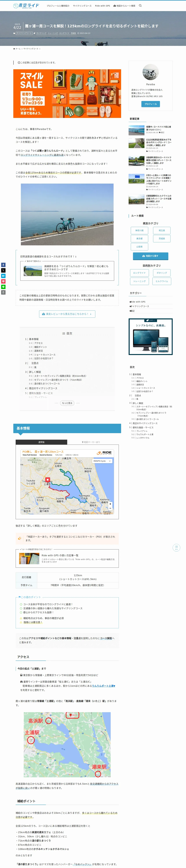The height and width of the screenshot is (868, 186).
Task: Click the 埼玉県 category button
Action: point(162,230)
